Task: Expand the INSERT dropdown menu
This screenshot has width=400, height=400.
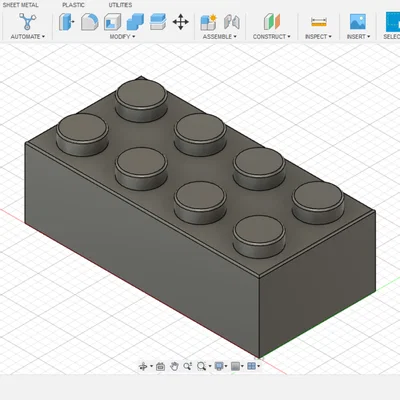Action: (x=358, y=37)
